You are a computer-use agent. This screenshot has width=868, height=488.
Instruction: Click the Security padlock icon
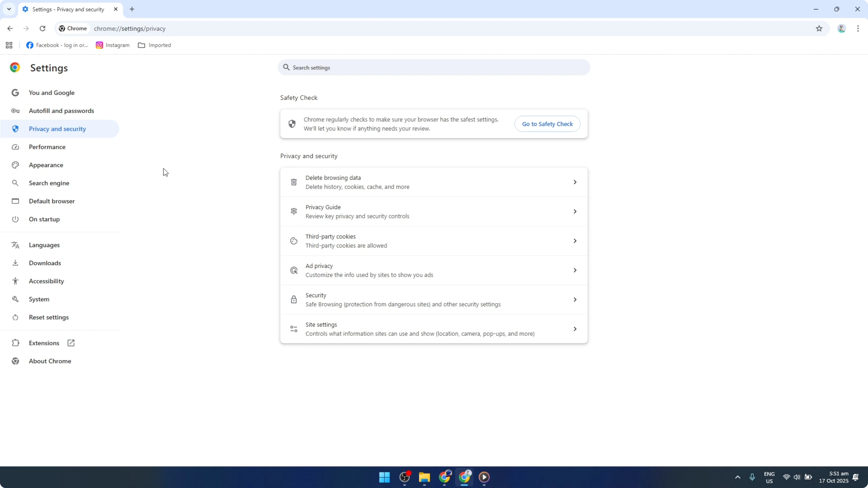(x=293, y=299)
